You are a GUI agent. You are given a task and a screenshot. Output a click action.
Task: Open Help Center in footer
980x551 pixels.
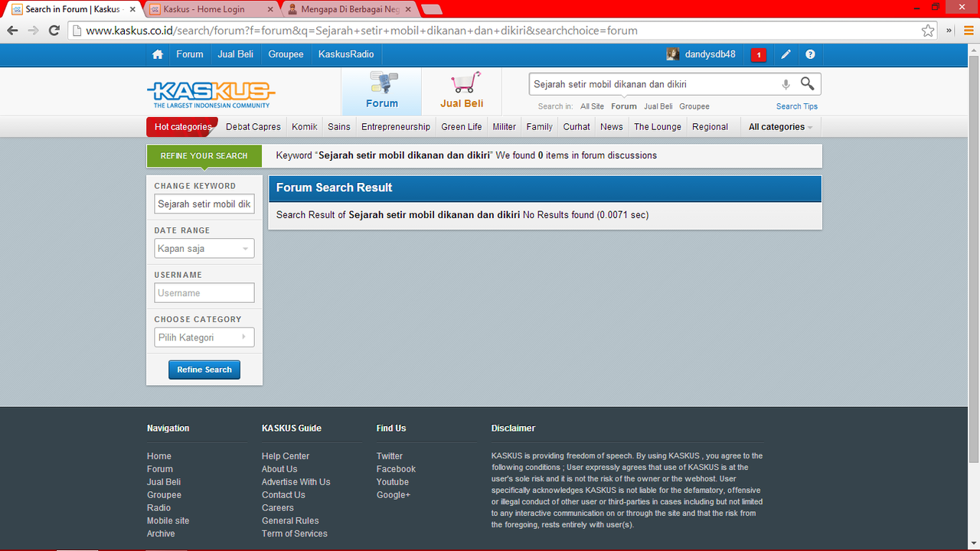286,456
